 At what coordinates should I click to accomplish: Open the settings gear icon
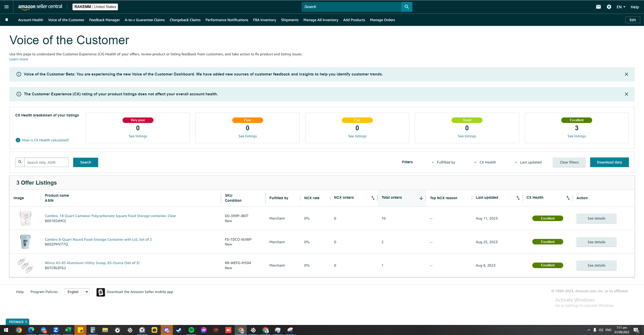pyautogui.click(x=609, y=7)
